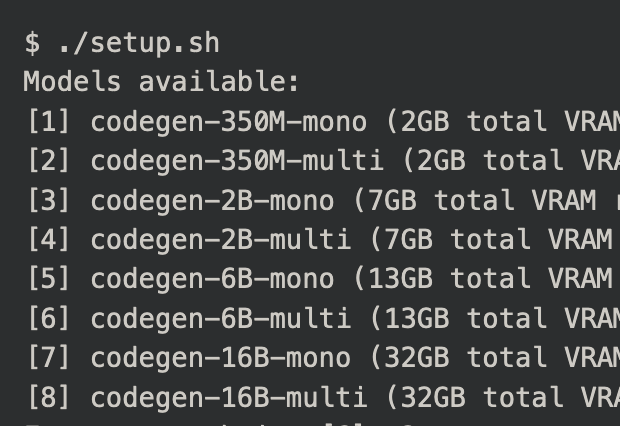Select the codegen-6B-mono model name
Image resolution: width=620 pixels, height=426 pixels.
(212, 279)
